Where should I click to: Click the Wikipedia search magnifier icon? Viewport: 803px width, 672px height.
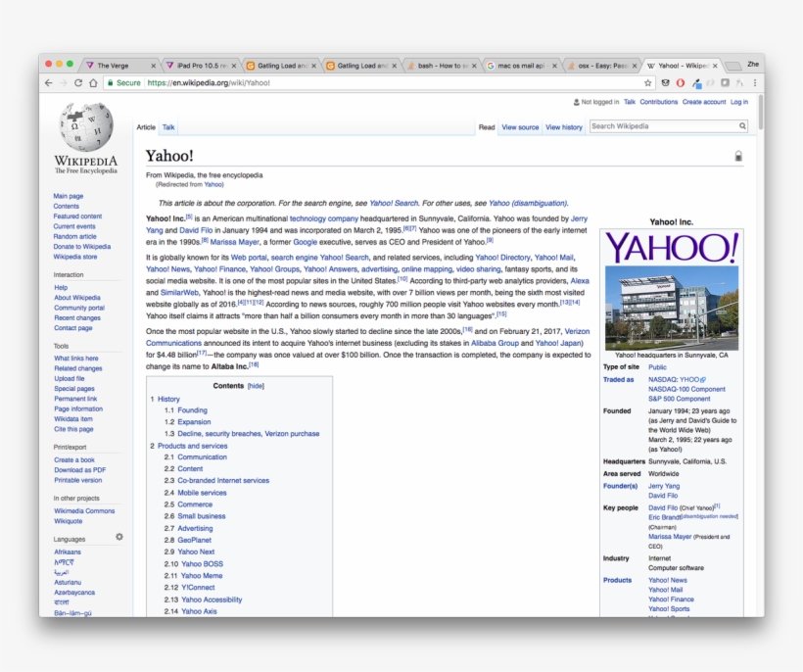742,126
